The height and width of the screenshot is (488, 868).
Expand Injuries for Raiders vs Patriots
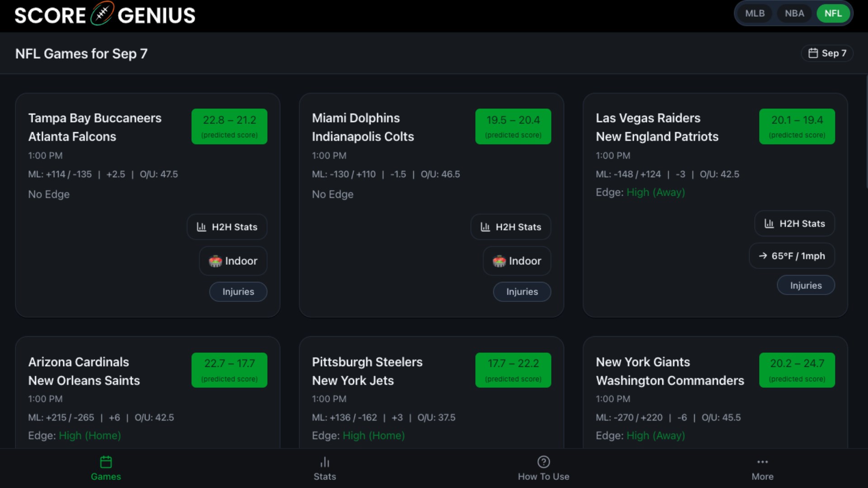point(806,286)
